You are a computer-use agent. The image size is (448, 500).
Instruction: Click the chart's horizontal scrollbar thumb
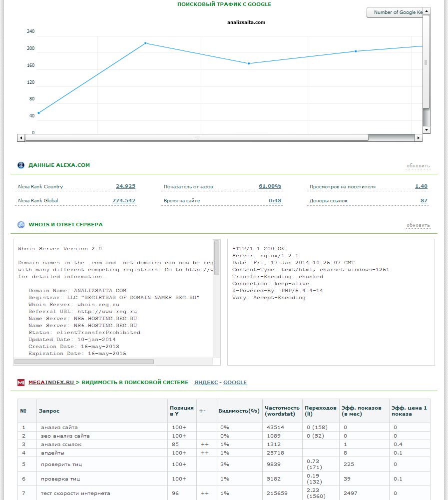197,137
